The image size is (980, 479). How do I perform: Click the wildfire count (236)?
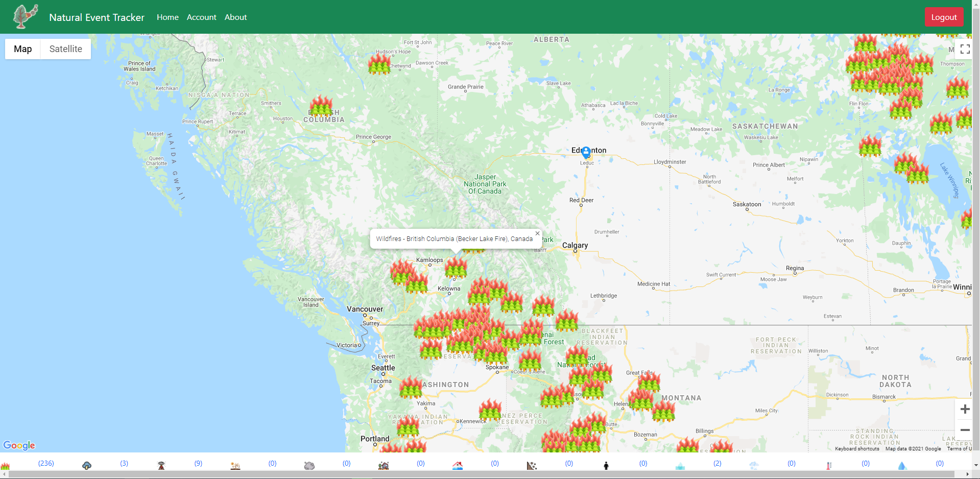tap(46, 463)
